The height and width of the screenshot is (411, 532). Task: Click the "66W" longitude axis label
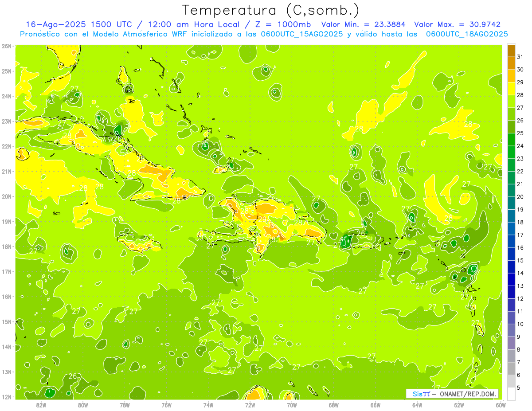(376, 405)
